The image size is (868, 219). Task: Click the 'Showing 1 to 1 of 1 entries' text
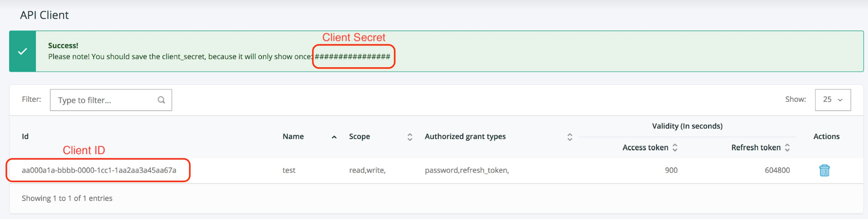coord(67,198)
